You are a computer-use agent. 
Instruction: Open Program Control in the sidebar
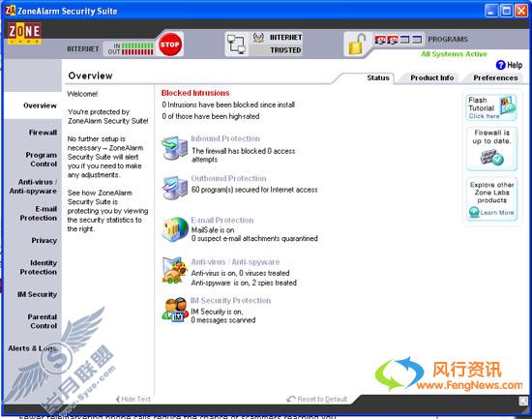click(42, 160)
